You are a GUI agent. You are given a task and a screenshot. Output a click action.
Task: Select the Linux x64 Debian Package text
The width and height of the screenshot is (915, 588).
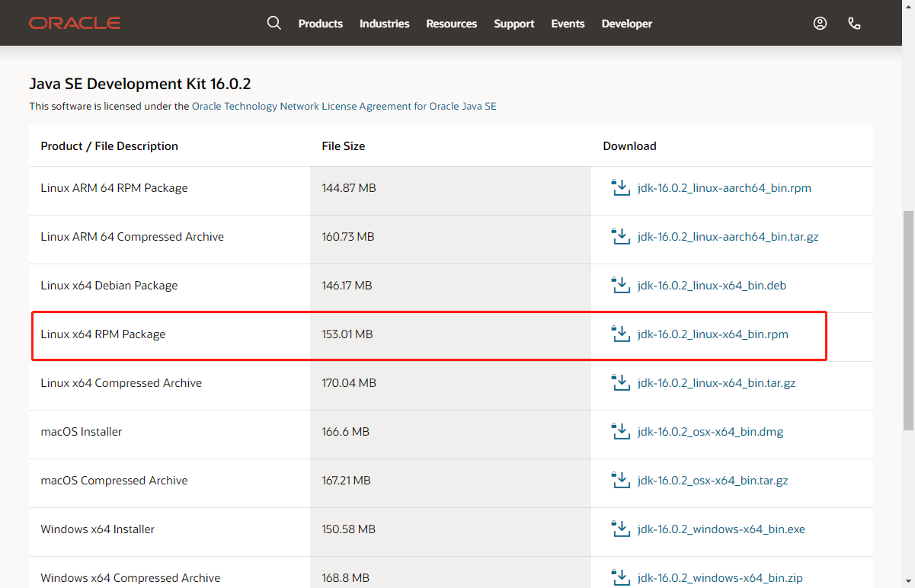[109, 286]
